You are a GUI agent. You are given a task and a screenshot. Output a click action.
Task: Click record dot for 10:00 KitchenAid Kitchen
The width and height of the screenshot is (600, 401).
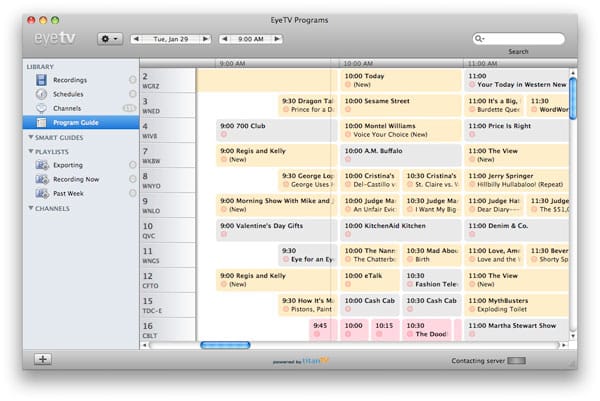tap(348, 234)
